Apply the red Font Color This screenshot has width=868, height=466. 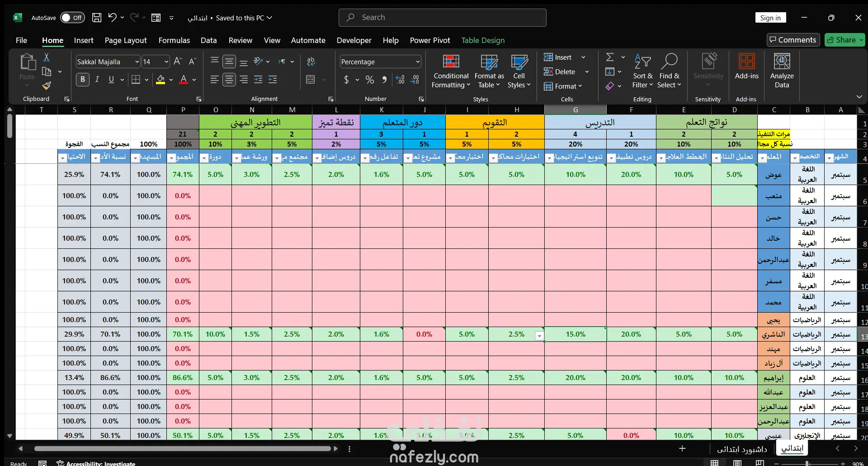[184, 80]
